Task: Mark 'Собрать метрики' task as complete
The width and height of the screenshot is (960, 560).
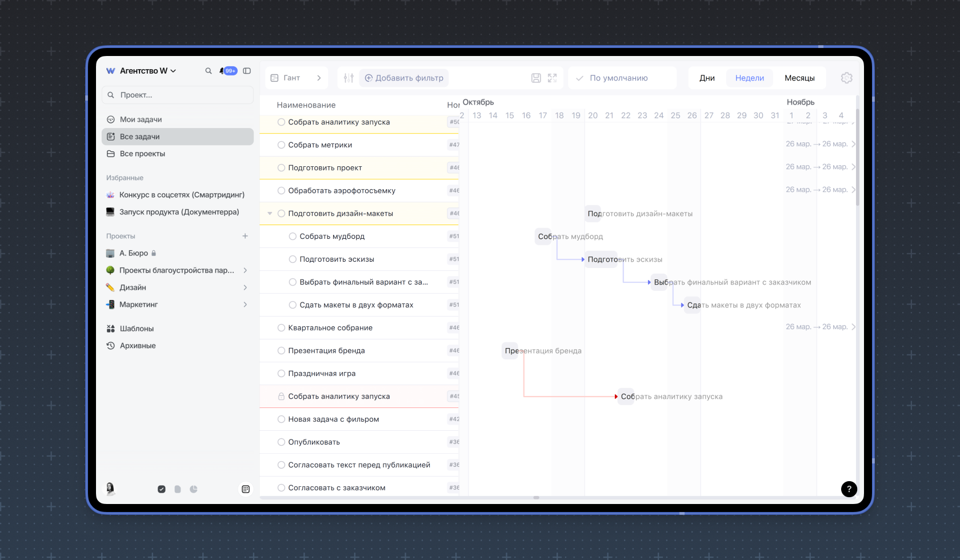Action: click(281, 145)
